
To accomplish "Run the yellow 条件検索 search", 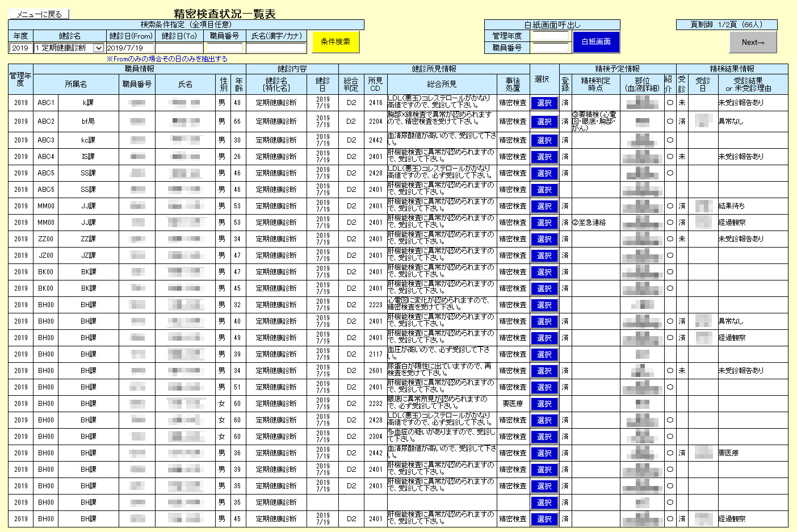I will click(x=335, y=41).
